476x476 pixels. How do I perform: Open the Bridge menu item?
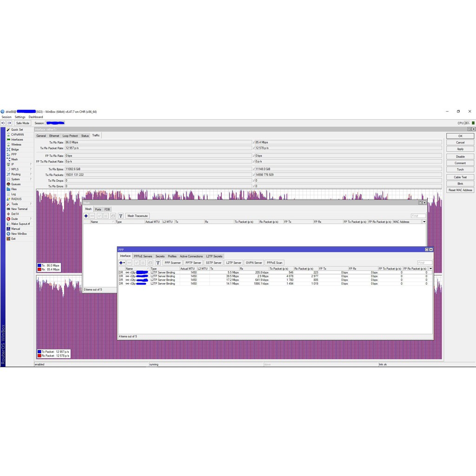[x=15, y=150]
